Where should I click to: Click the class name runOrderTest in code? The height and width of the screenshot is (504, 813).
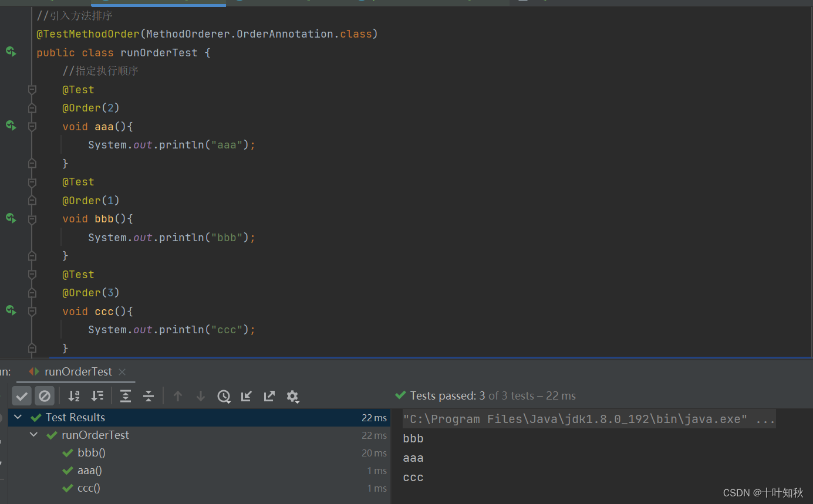pos(159,53)
